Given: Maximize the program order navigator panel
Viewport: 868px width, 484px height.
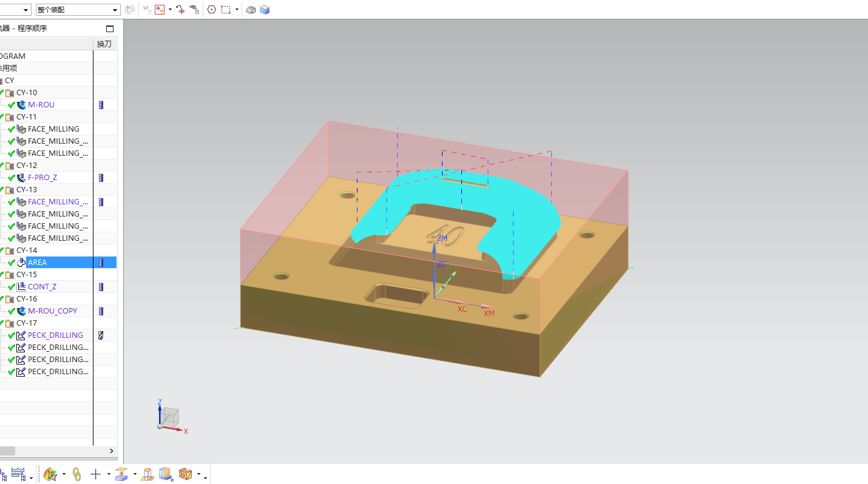Looking at the screenshot, I should click(x=110, y=29).
